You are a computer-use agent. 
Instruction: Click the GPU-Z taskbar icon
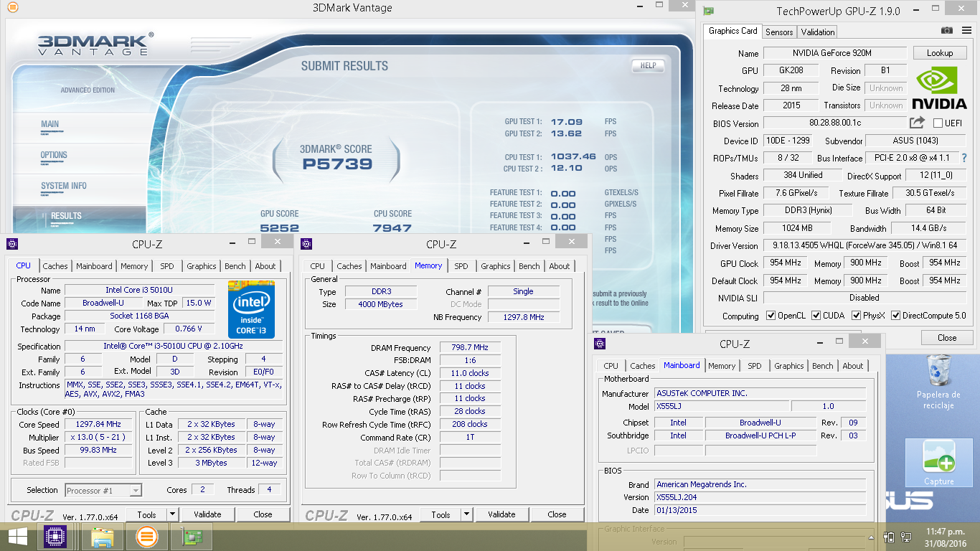tap(192, 537)
